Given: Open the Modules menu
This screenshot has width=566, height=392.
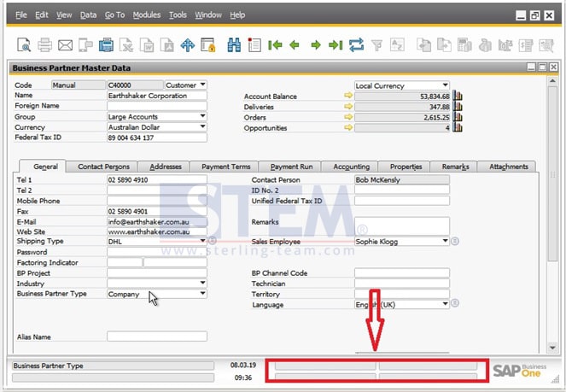Looking at the screenshot, I should [147, 15].
